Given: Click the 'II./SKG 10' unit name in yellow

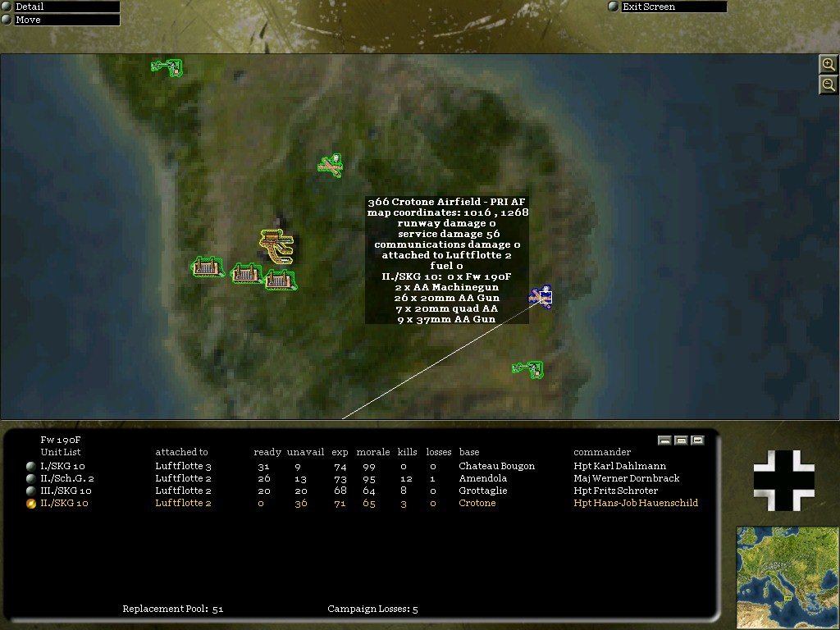Looking at the screenshot, I should [64, 503].
